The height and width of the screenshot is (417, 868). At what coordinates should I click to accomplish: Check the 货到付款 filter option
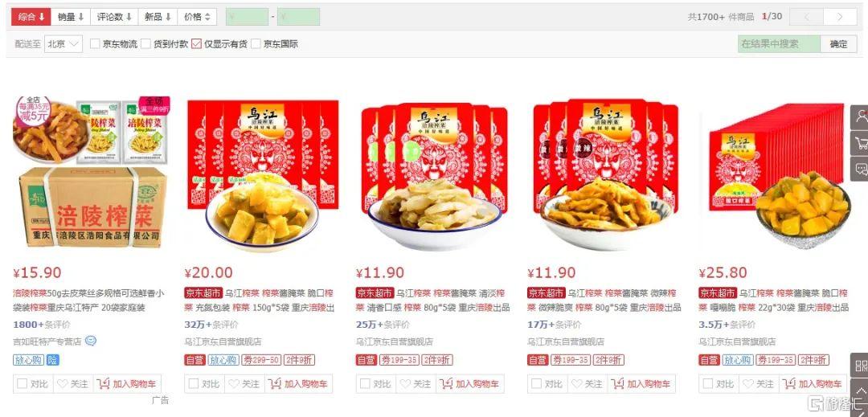coord(145,43)
